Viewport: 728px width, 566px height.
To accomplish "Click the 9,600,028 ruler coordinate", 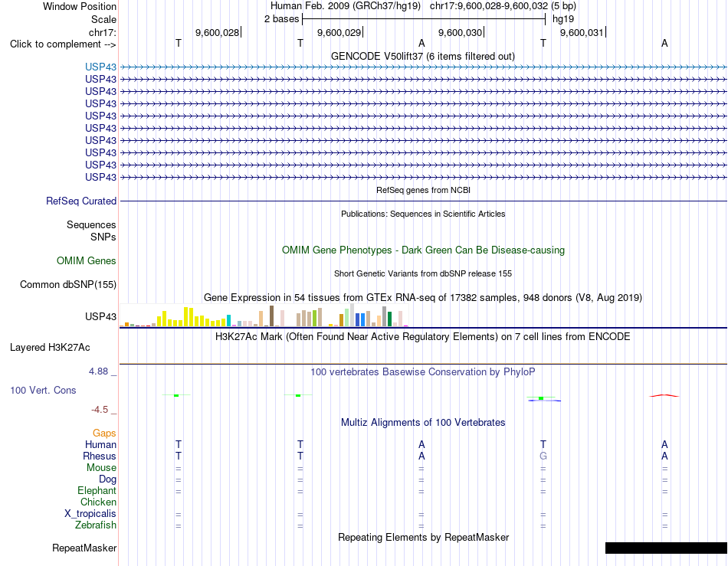I will coord(217,32).
